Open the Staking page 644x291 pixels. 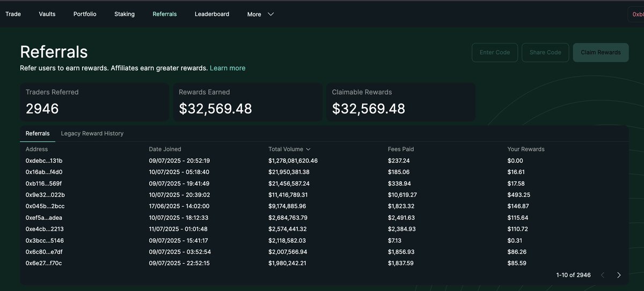pyautogui.click(x=125, y=14)
